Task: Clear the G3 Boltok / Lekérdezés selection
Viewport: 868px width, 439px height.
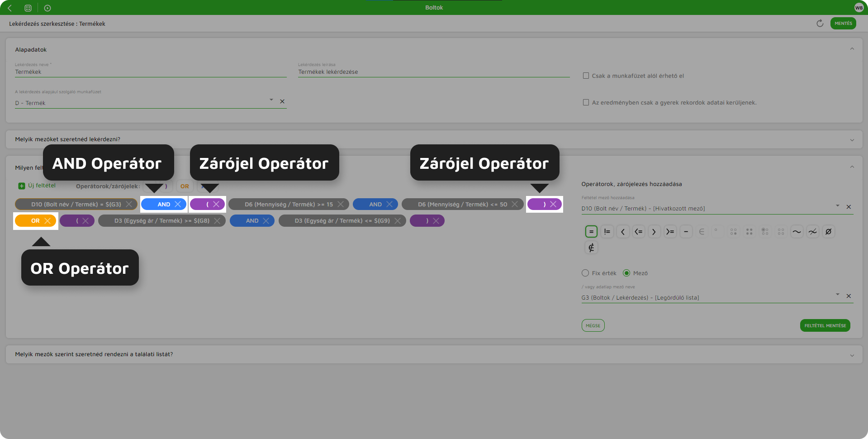Action: tap(849, 296)
